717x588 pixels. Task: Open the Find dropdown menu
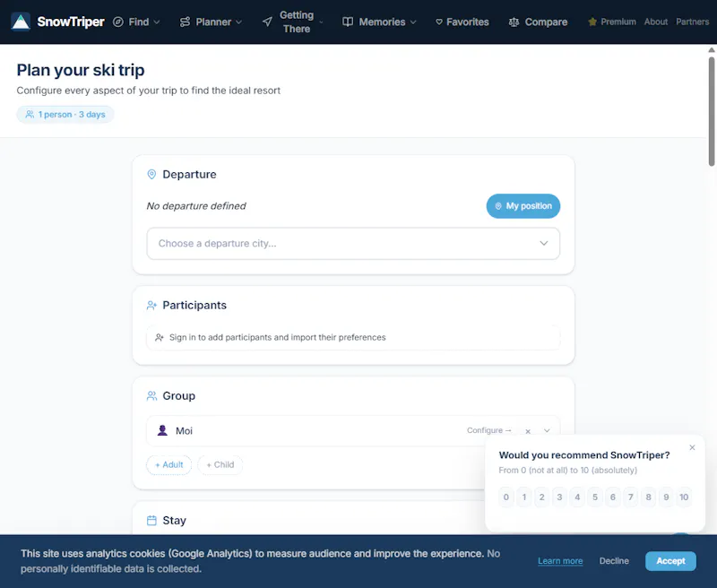(136, 22)
